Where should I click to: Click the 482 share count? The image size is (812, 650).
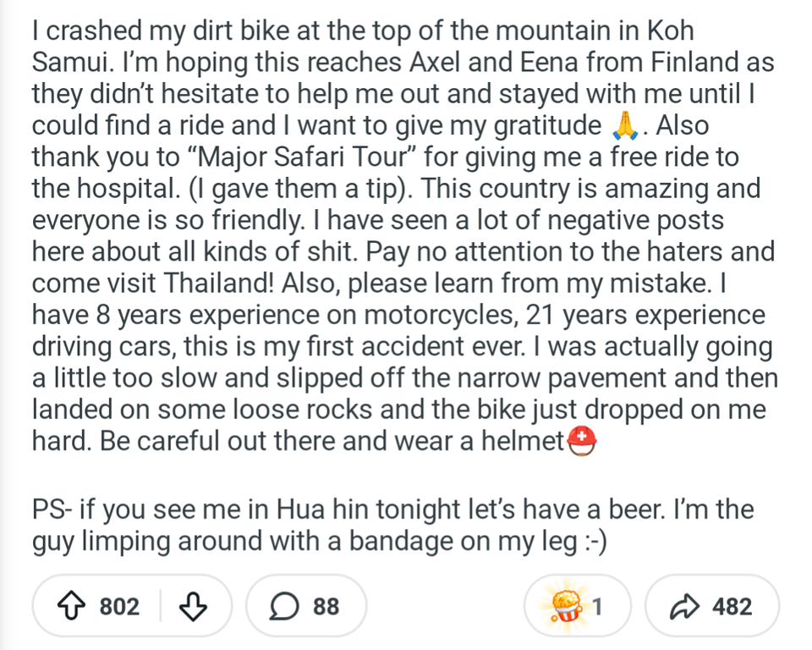pyautogui.click(x=732, y=606)
